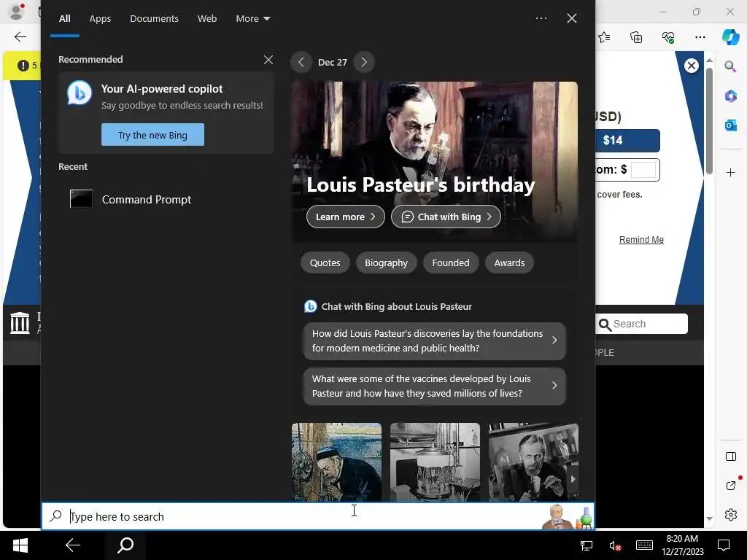Open search panel options ellipsis menu
747x560 pixels.
tap(541, 18)
